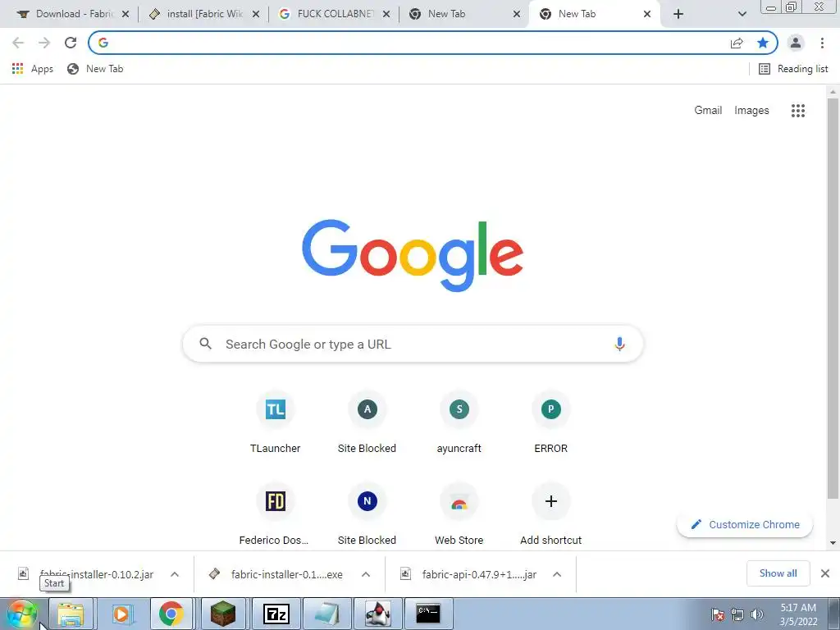This screenshot has height=630, width=840.
Task: Close the install [Fabric Wiki] tab
Action: 256,14
